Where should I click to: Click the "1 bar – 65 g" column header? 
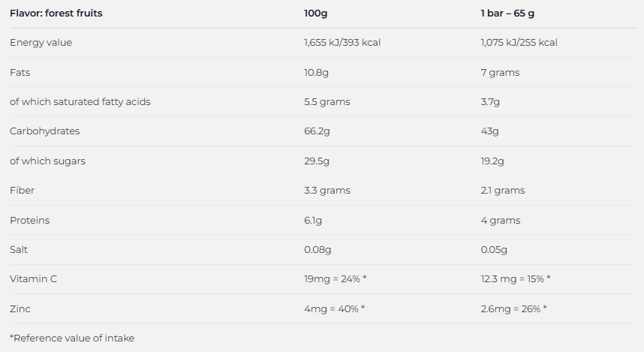point(507,14)
